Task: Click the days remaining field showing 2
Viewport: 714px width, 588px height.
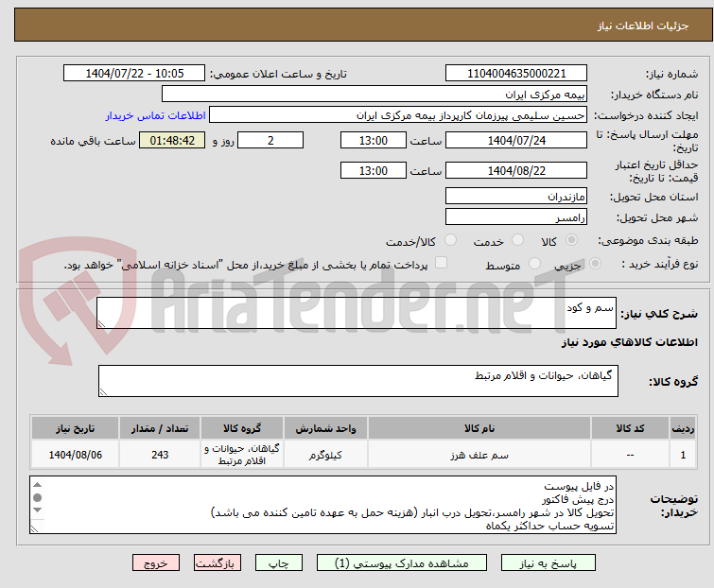Action: 270,140
